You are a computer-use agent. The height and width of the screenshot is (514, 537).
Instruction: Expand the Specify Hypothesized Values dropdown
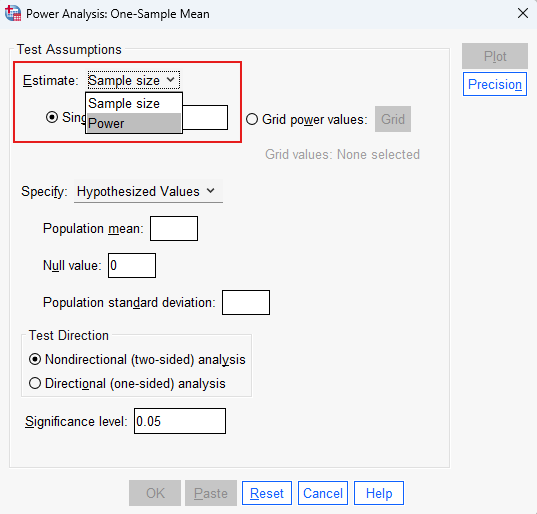149,191
